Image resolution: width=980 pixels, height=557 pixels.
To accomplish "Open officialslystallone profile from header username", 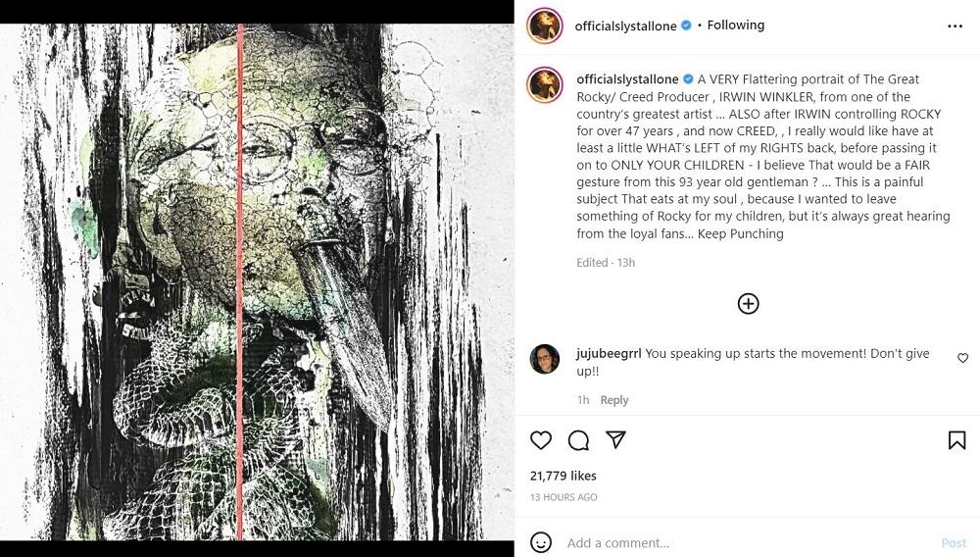I will click(x=627, y=26).
